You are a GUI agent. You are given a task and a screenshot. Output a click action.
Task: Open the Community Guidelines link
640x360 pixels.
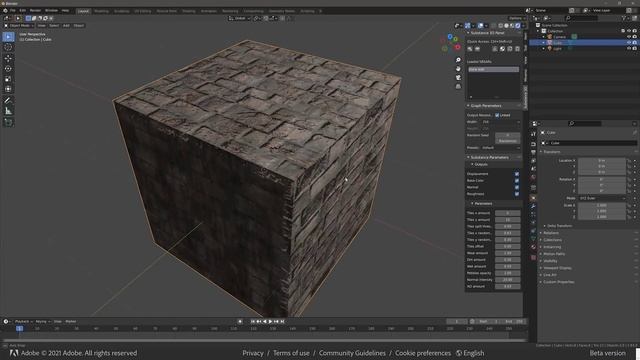point(352,353)
